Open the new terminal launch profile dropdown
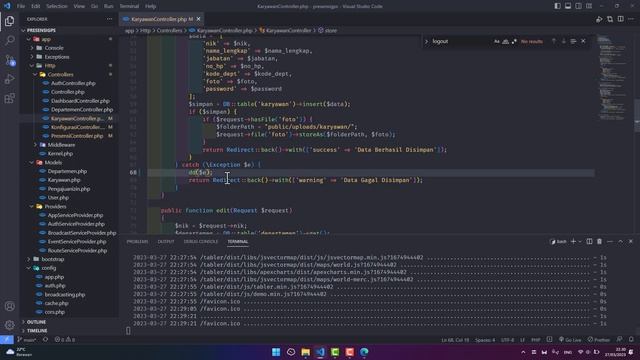Image resolution: width=640 pixels, height=360 pixels. click(580, 242)
